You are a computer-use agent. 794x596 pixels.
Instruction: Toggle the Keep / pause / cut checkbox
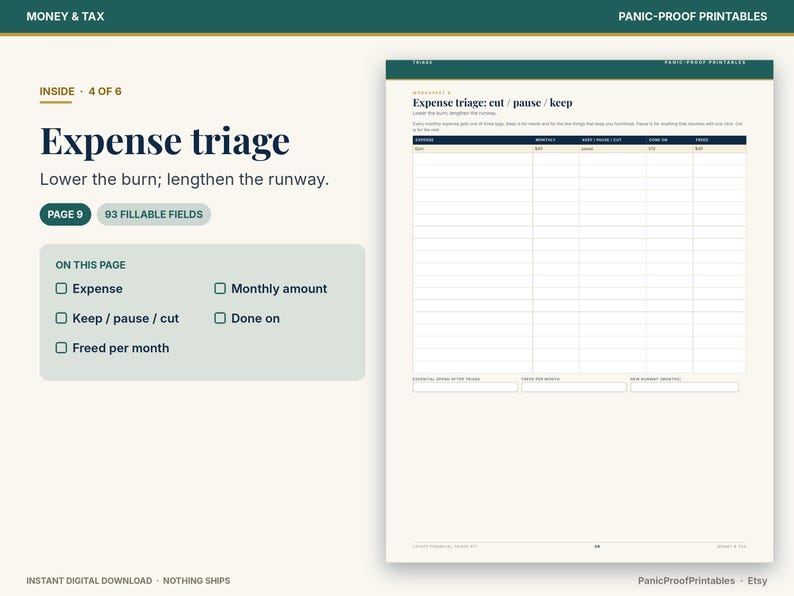click(x=61, y=318)
